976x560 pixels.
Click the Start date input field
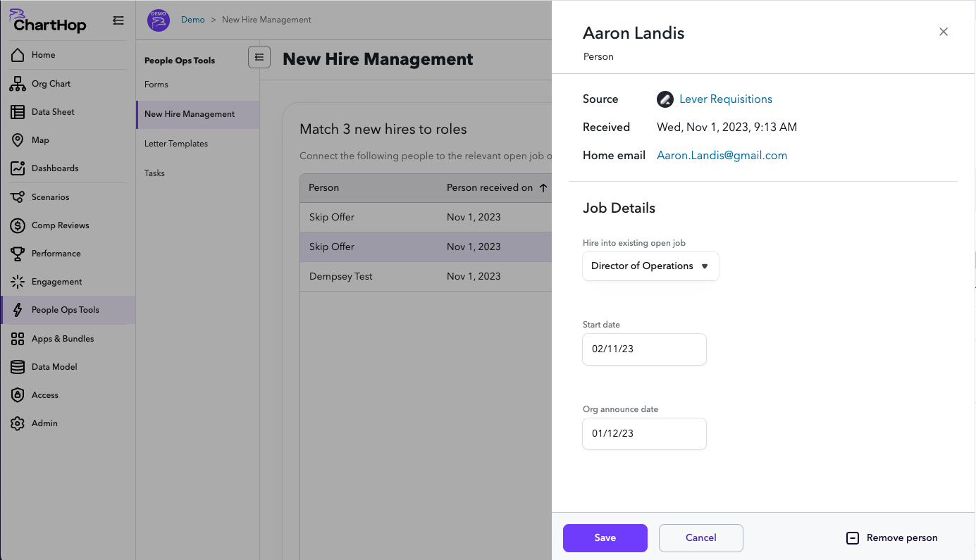point(643,349)
